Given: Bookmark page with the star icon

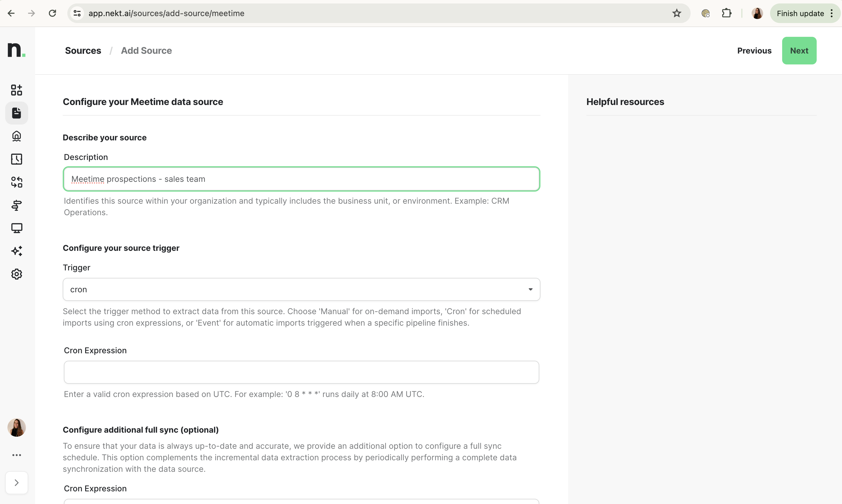Looking at the screenshot, I should (676, 13).
